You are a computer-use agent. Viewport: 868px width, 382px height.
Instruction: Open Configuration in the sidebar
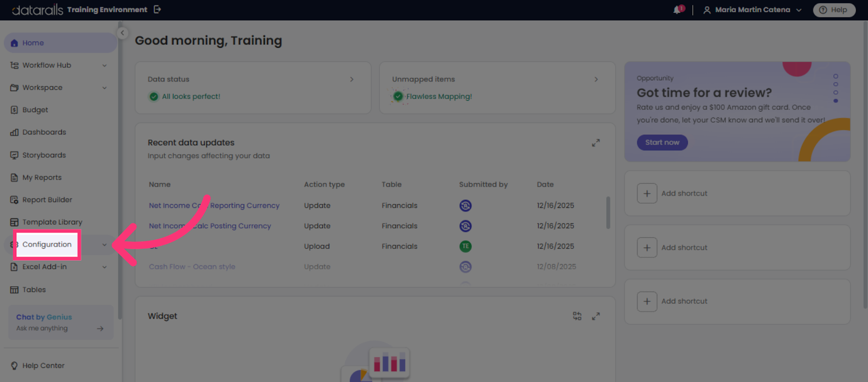coord(47,244)
